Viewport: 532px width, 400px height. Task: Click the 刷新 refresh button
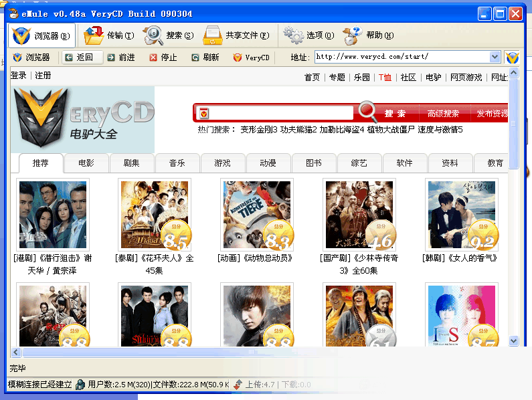tap(205, 58)
